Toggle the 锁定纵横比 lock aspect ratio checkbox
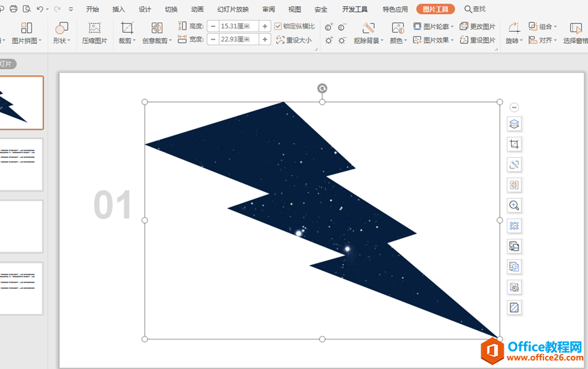The height and width of the screenshot is (369, 588). coord(278,26)
